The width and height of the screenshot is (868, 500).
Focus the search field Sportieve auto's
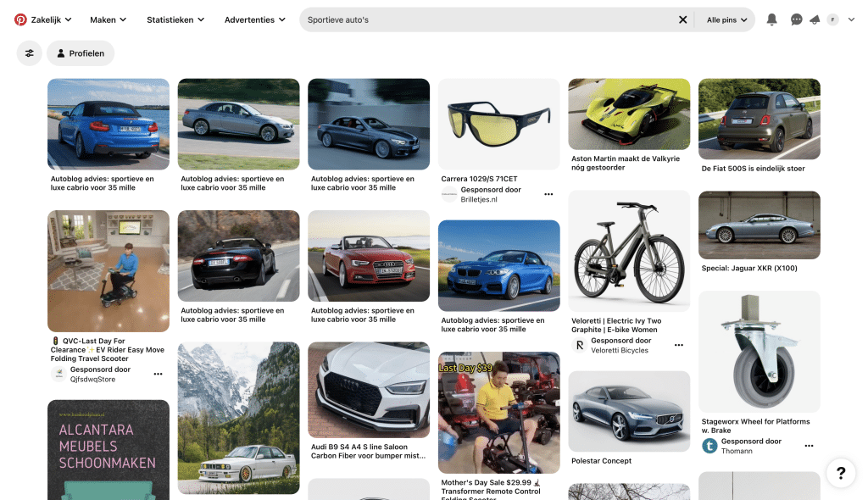490,20
